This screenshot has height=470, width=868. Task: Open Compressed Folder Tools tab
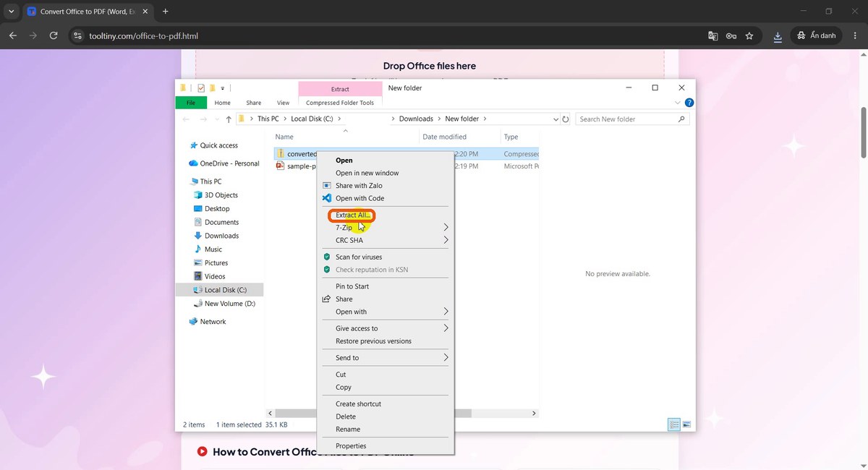pyautogui.click(x=340, y=103)
